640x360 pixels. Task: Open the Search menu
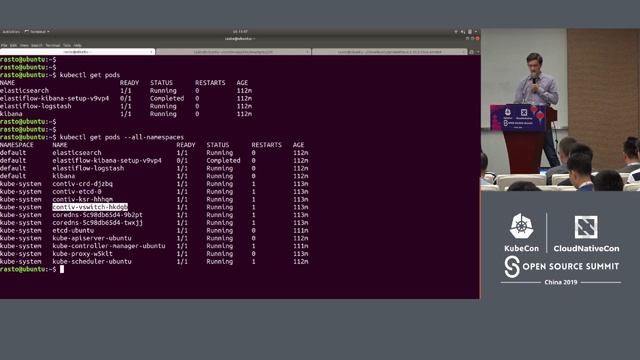coord(37,45)
